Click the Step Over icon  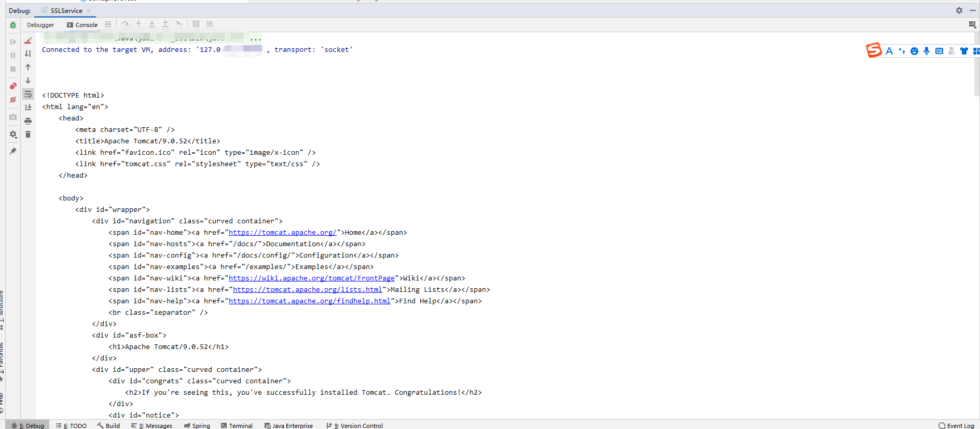[125, 24]
